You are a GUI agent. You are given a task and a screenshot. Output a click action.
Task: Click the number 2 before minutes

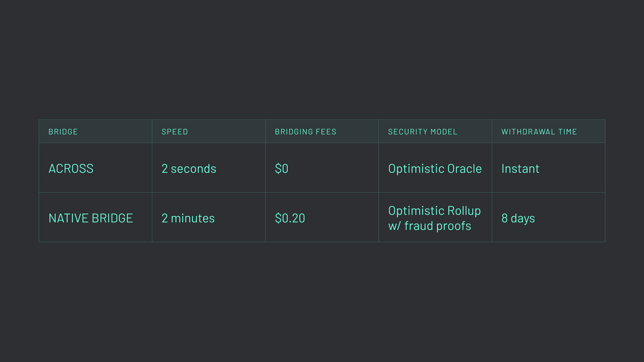point(165,218)
